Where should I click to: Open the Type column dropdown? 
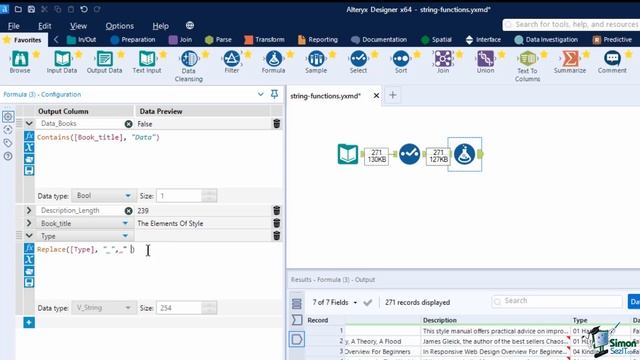(x=125, y=236)
